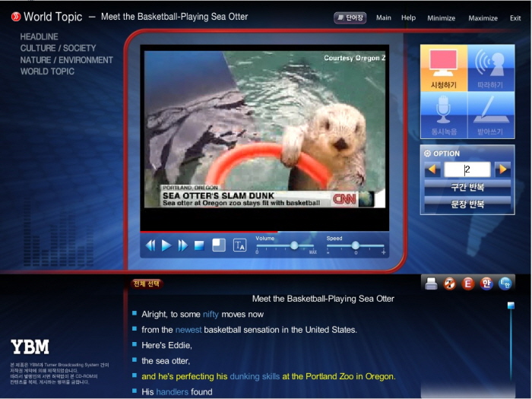Viewport: 532px width, 399px height.
Task: Open the 받아쓰기 dictation mode
Action: tap(490, 115)
